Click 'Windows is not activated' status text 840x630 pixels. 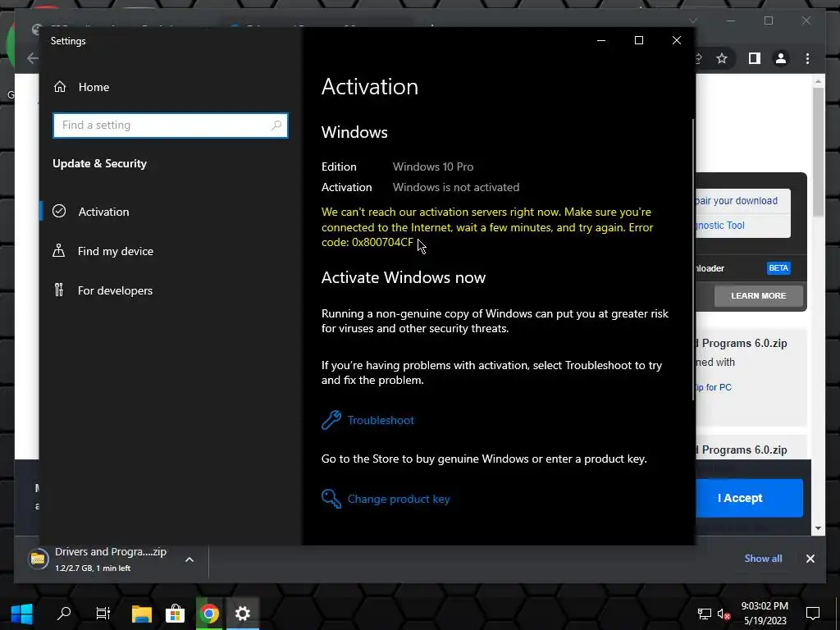[x=456, y=187]
